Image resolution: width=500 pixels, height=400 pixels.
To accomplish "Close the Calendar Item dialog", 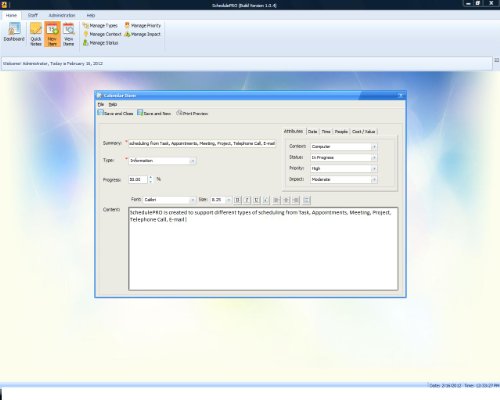I will tap(401, 96).
